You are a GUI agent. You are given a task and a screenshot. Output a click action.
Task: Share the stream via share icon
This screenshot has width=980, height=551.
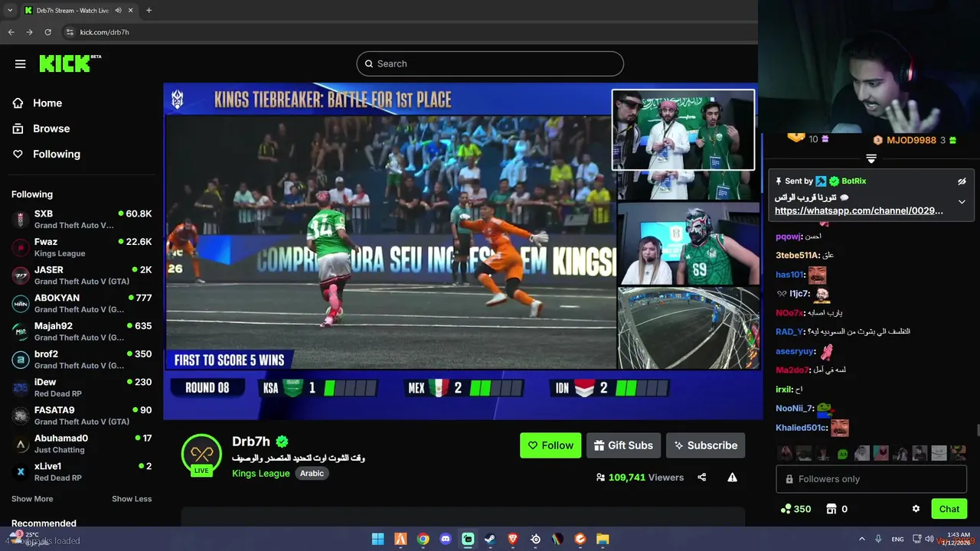[x=701, y=478]
